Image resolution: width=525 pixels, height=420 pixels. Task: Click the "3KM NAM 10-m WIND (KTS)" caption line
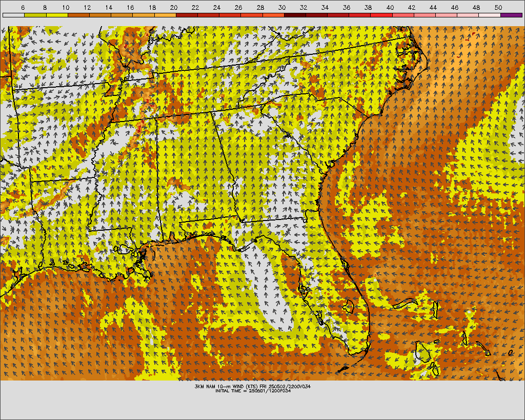coord(253,386)
